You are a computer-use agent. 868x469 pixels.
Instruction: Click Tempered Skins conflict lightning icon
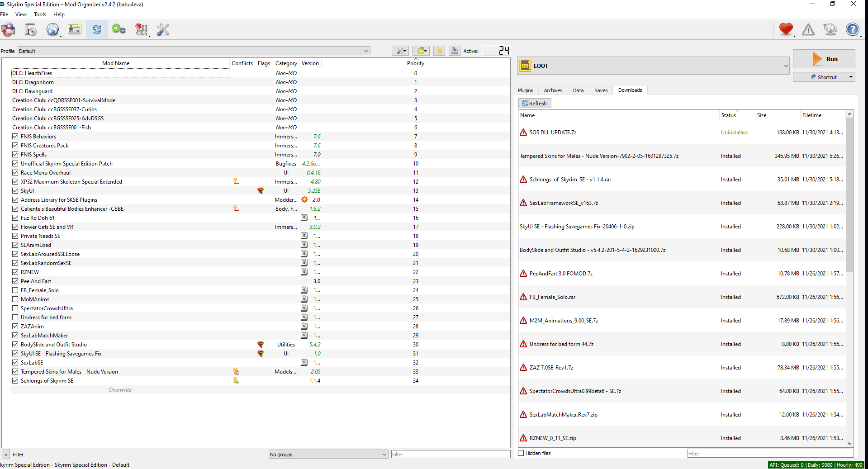point(236,371)
